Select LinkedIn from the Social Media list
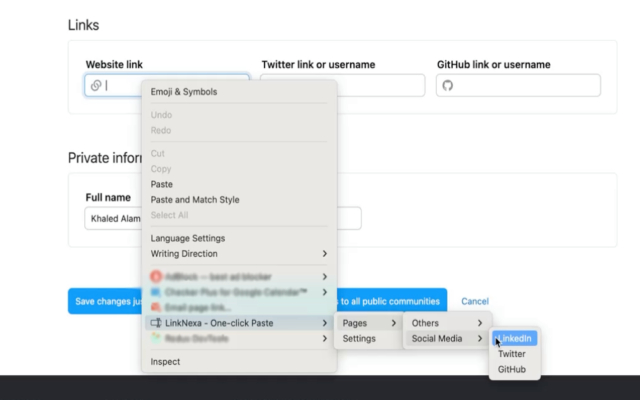The height and width of the screenshot is (400, 640). tap(515, 338)
